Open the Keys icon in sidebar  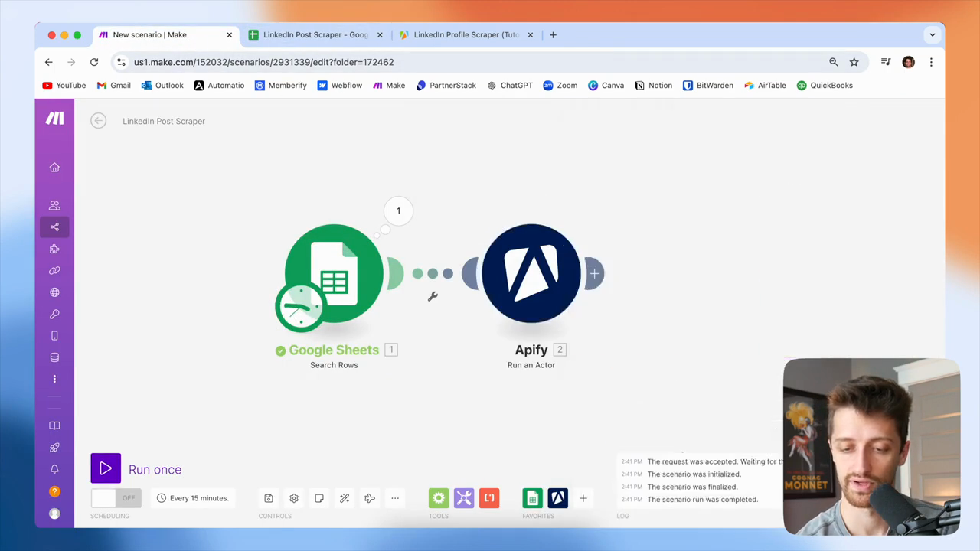54,314
